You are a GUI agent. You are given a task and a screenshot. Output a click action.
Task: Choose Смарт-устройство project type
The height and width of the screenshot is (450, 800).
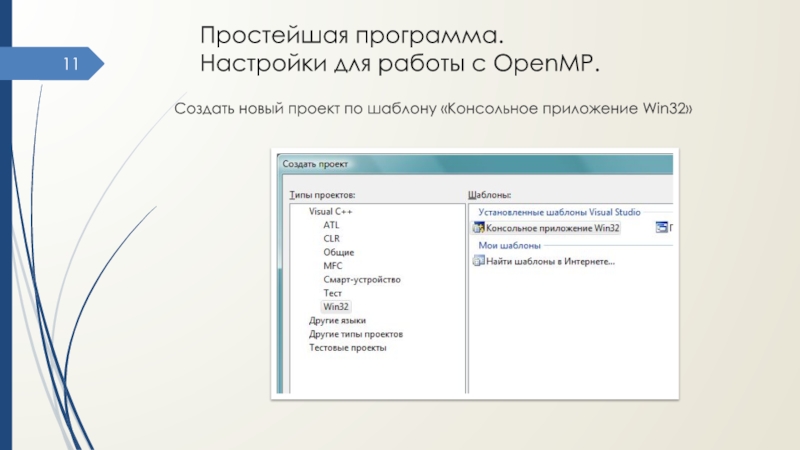coord(362,280)
